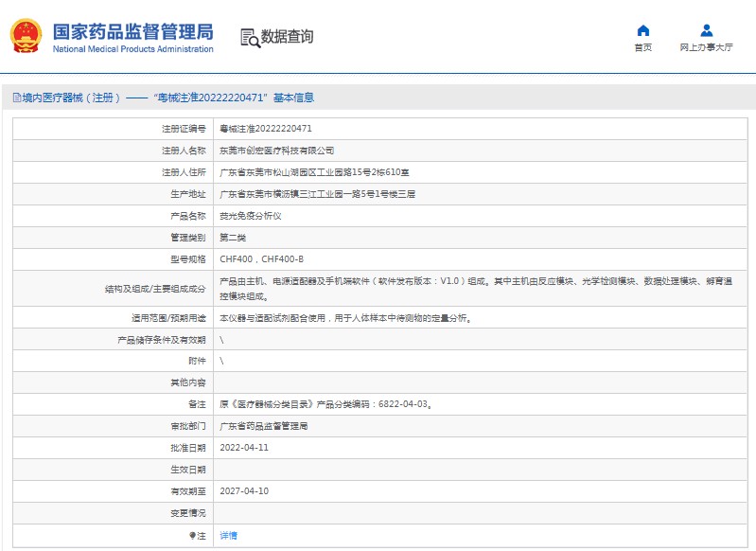756x551 pixels.
Task: Click the 有效期至 row label
Action: point(188,491)
